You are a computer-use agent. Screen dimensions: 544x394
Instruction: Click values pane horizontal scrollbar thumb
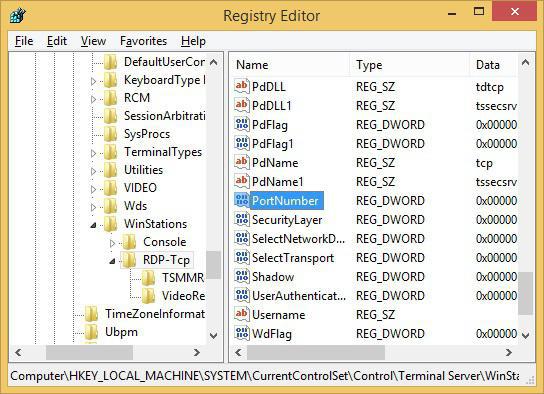coord(316,353)
